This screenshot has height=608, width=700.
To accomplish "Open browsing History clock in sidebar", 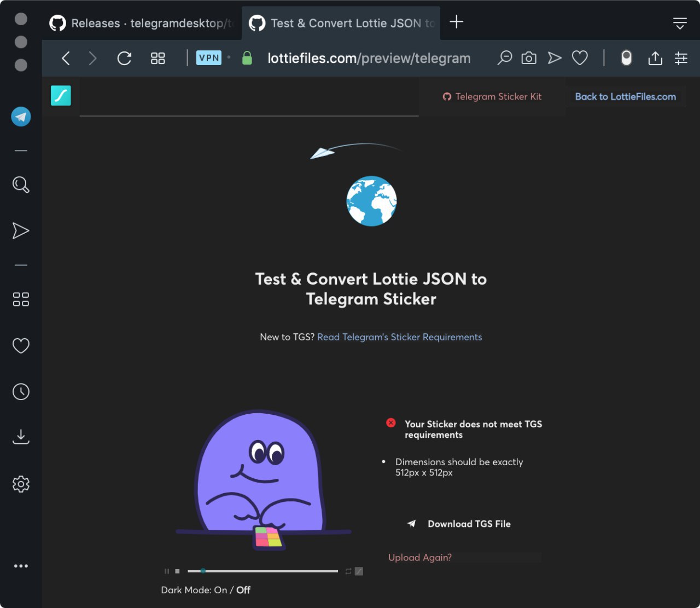I will pyautogui.click(x=21, y=391).
